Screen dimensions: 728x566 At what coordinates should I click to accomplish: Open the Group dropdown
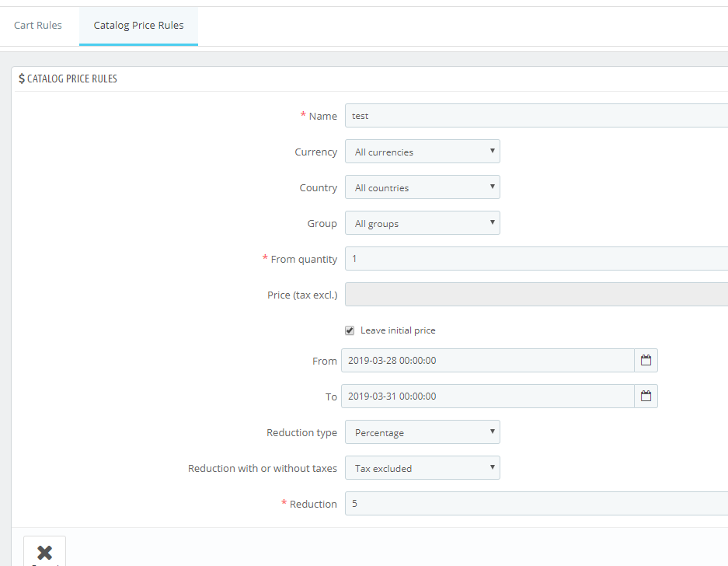422,223
